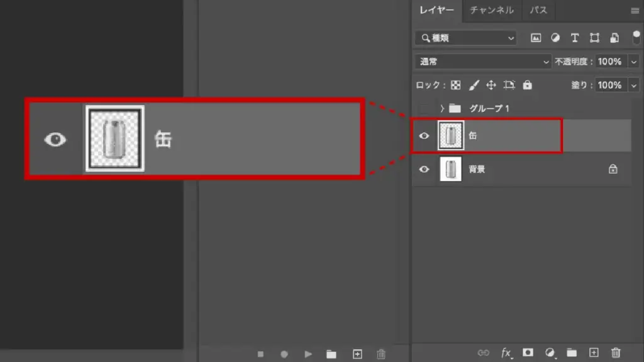Open the fx layer style menu
The image size is (644, 362).
click(x=506, y=353)
